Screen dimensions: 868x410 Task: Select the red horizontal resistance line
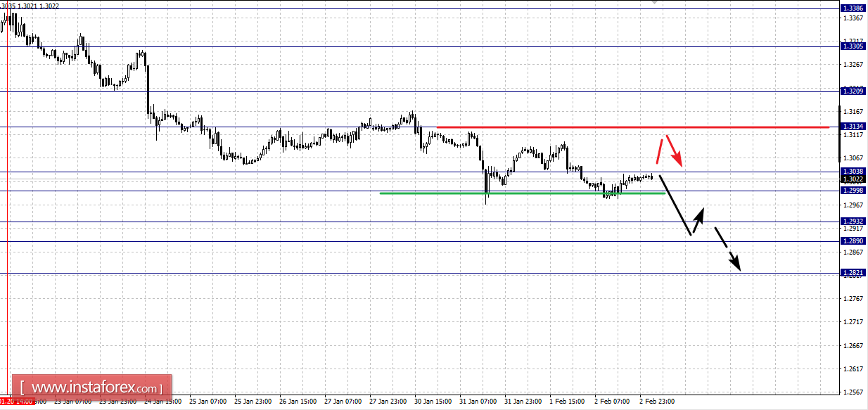click(x=632, y=127)
